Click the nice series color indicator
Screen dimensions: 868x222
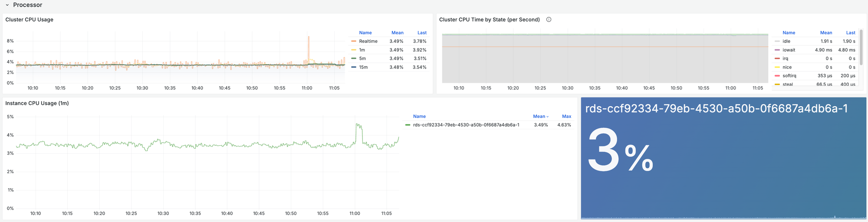(x=777, y=67)
